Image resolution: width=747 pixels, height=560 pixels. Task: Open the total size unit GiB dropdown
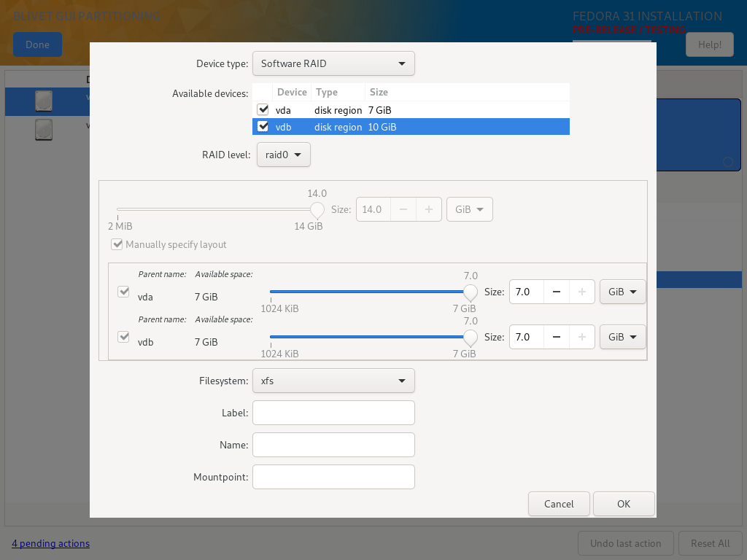(x=469, y=209)
